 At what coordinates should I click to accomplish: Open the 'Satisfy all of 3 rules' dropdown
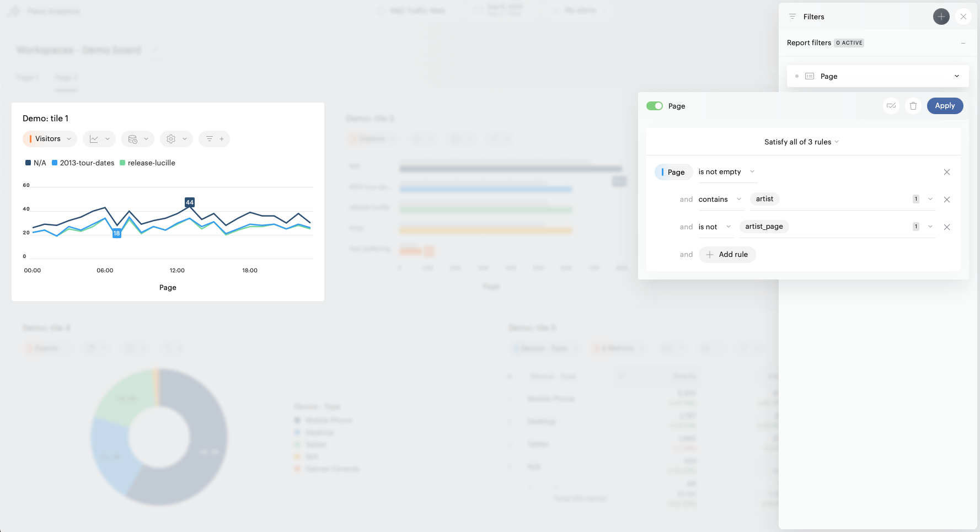(x=801, y=142)
